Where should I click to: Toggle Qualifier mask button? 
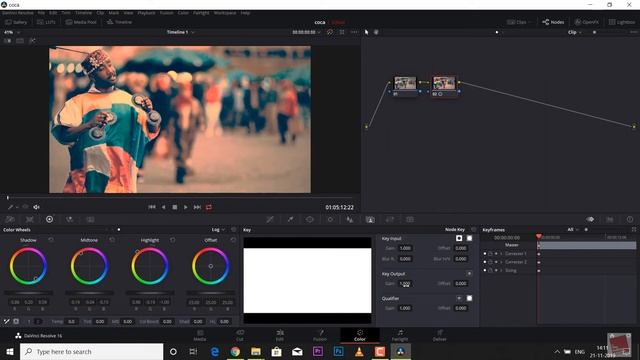469,298
